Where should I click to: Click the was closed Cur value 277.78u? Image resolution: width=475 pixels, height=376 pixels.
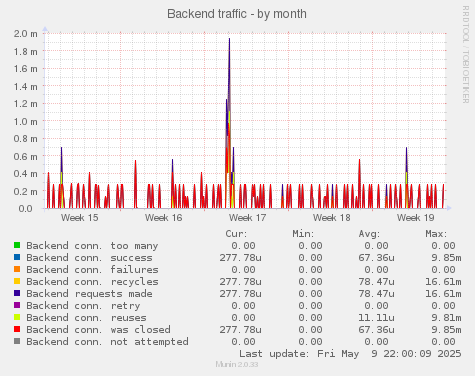(x=240, y=330)
